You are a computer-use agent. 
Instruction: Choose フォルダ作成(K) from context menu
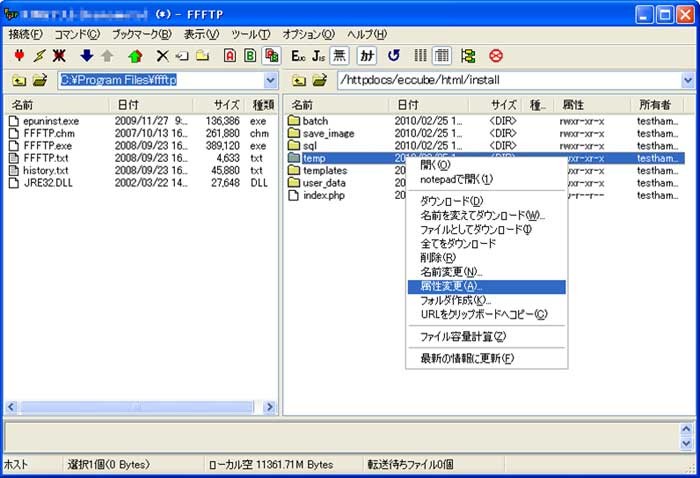point(487,300)
